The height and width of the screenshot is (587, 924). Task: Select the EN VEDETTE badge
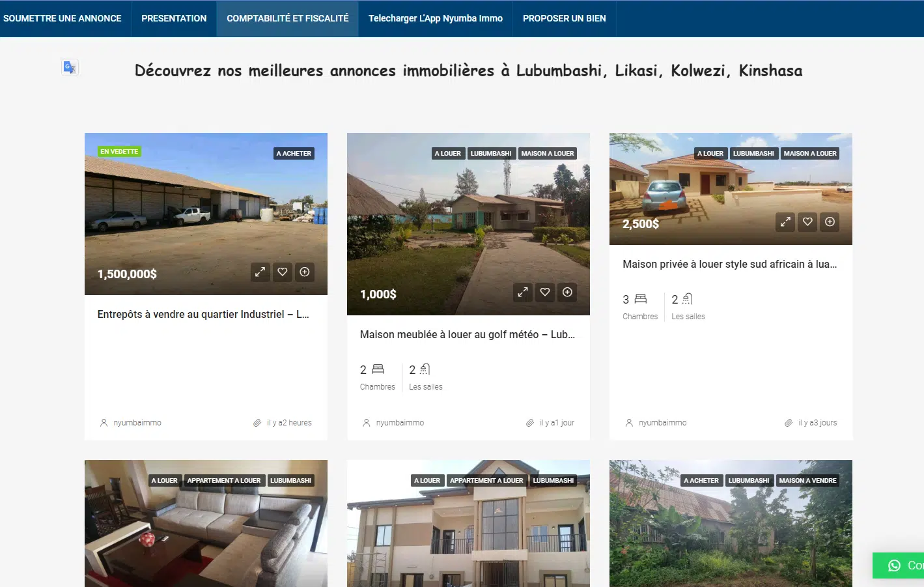point(119,152)
